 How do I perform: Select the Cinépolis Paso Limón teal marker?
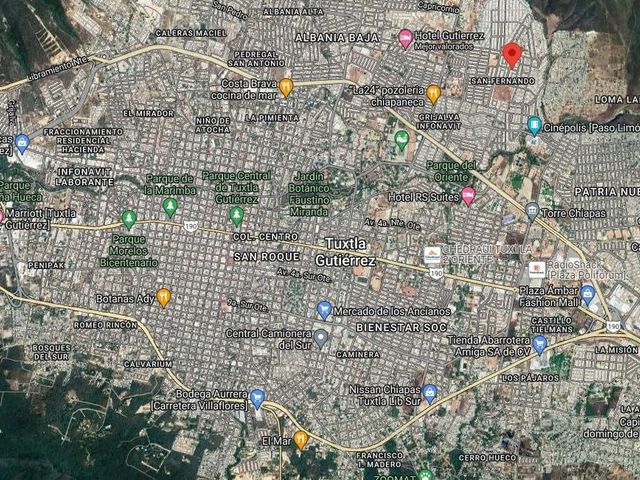point(534,126)
